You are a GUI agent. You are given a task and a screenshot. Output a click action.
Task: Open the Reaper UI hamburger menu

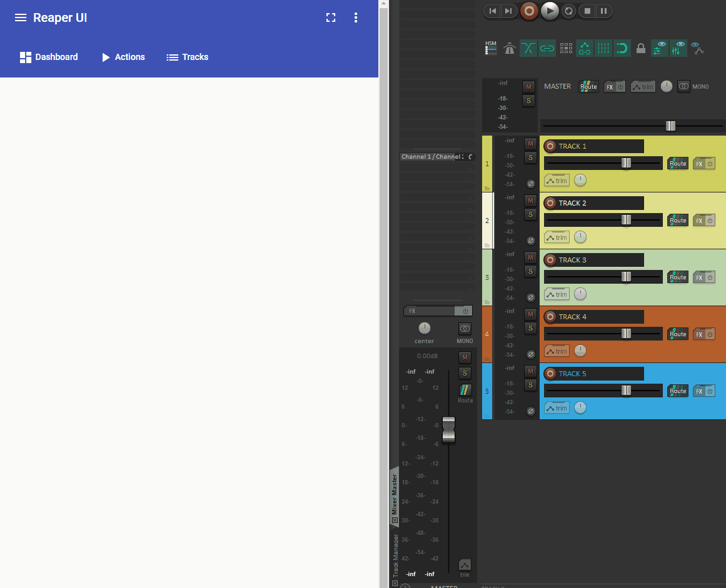[x=21, y=17]
